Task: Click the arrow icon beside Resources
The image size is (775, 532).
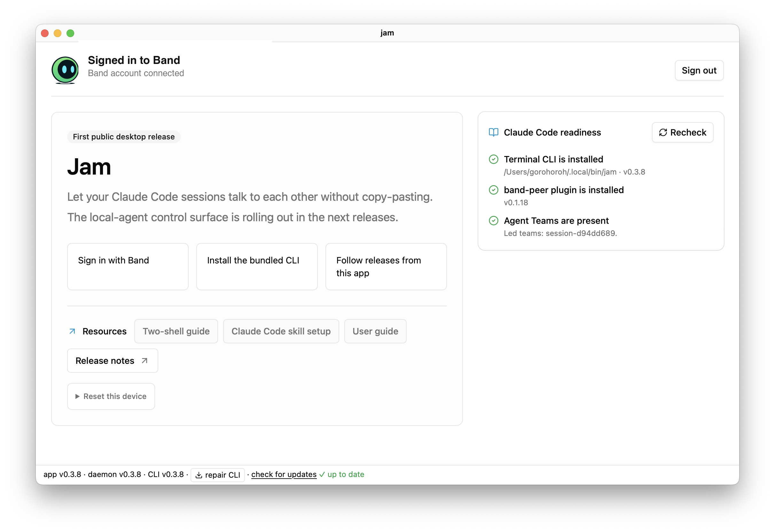Action: point(72,331)
